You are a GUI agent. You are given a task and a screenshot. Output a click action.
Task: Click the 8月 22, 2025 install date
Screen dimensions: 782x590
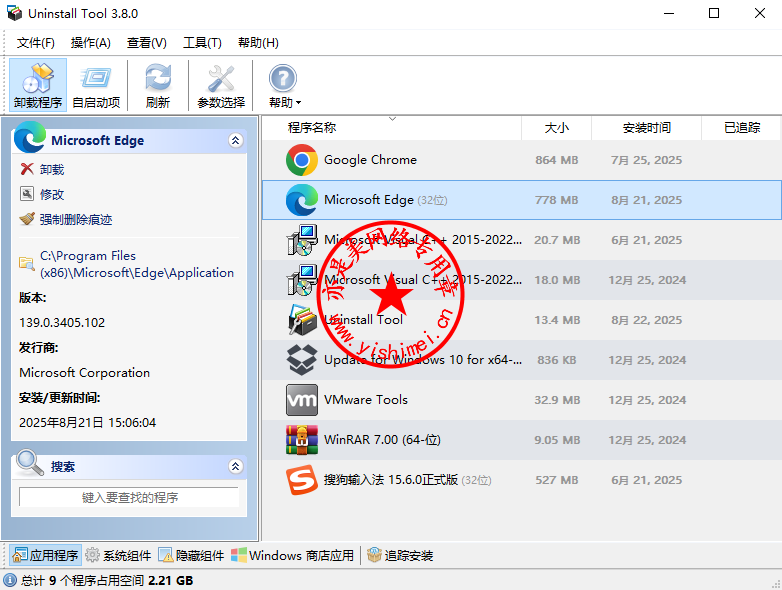pos(646,320)
